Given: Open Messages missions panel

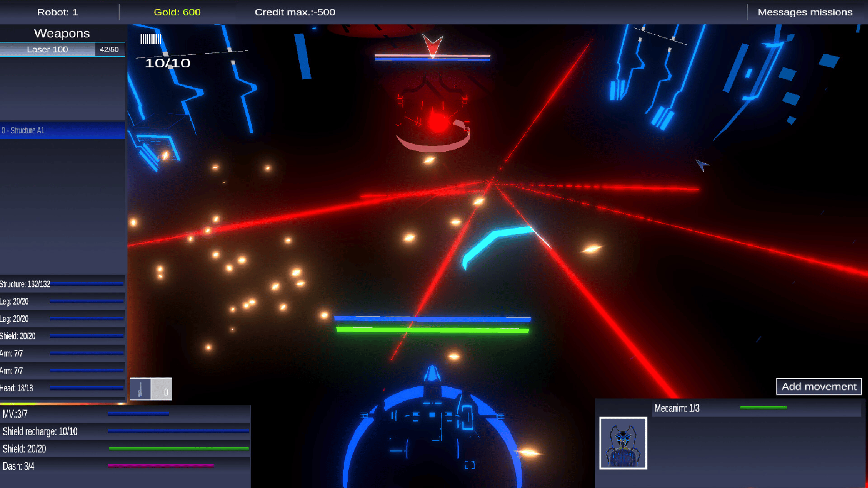Looking at the screenshot, I should pyautogui.click(x=805, y=12).
